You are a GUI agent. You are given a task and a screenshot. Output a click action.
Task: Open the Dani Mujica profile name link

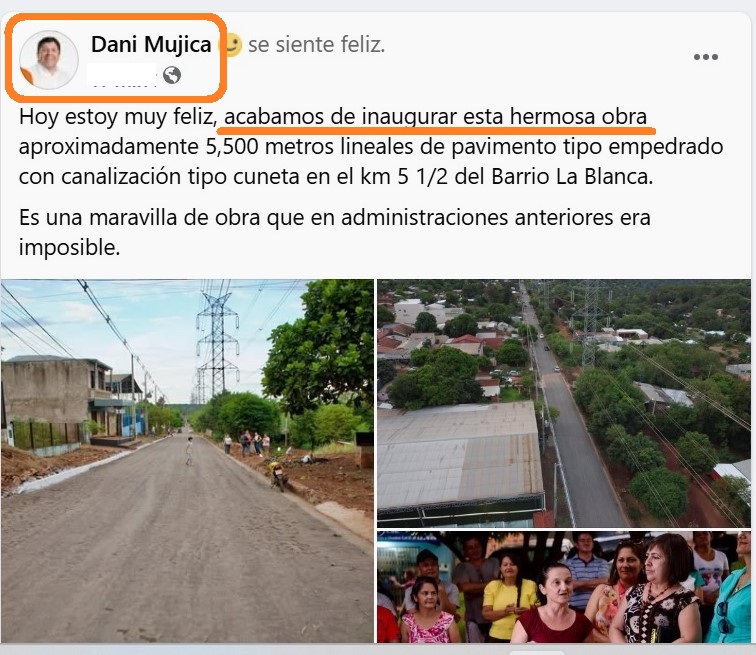[x=151, y=44]
